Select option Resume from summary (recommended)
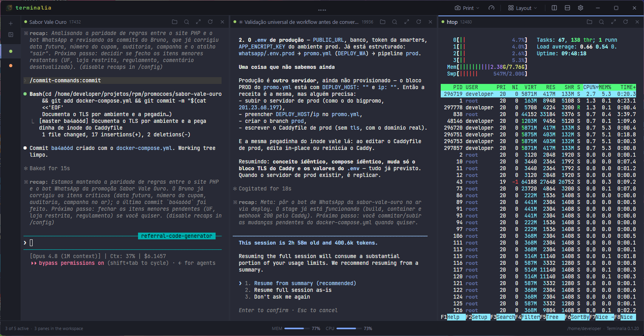644x336 pixels. point(300,284)
